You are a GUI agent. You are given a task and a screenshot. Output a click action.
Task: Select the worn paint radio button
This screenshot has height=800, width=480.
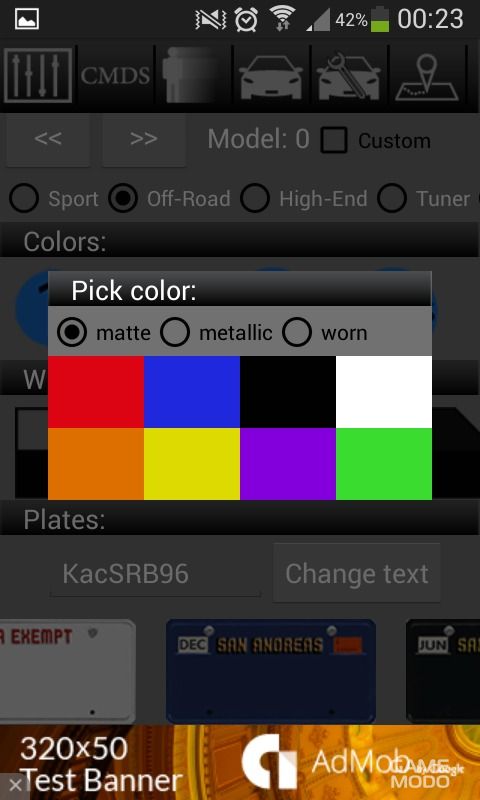pos(297,332)
